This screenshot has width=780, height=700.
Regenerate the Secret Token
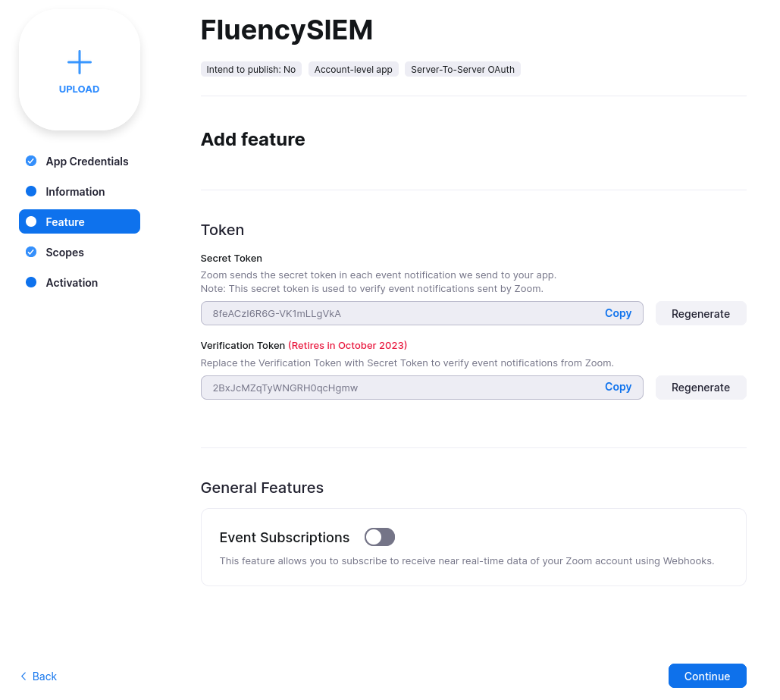click(700, 314)
